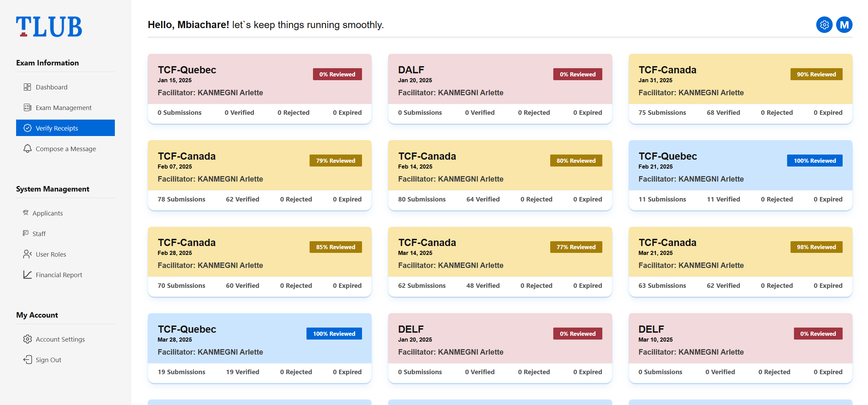The height and width of the screenshot is (405, 868).
Task: Click '19 Verified' text
Action: tap(242, 372)
